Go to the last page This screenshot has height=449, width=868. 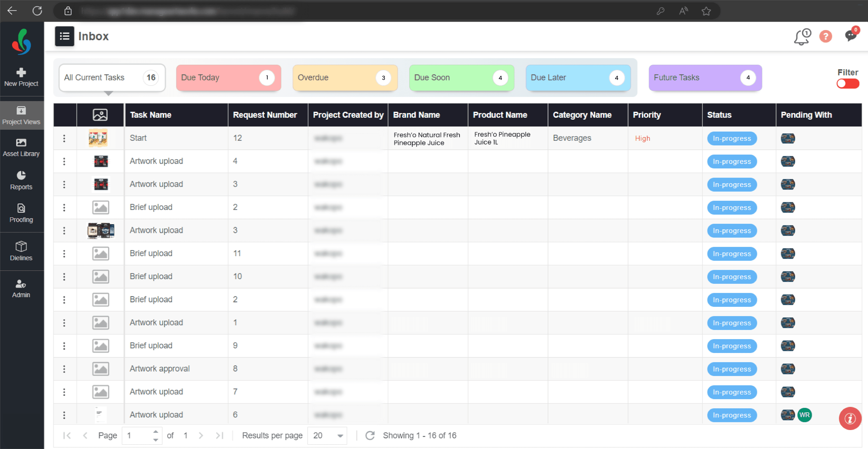[219, 435]
